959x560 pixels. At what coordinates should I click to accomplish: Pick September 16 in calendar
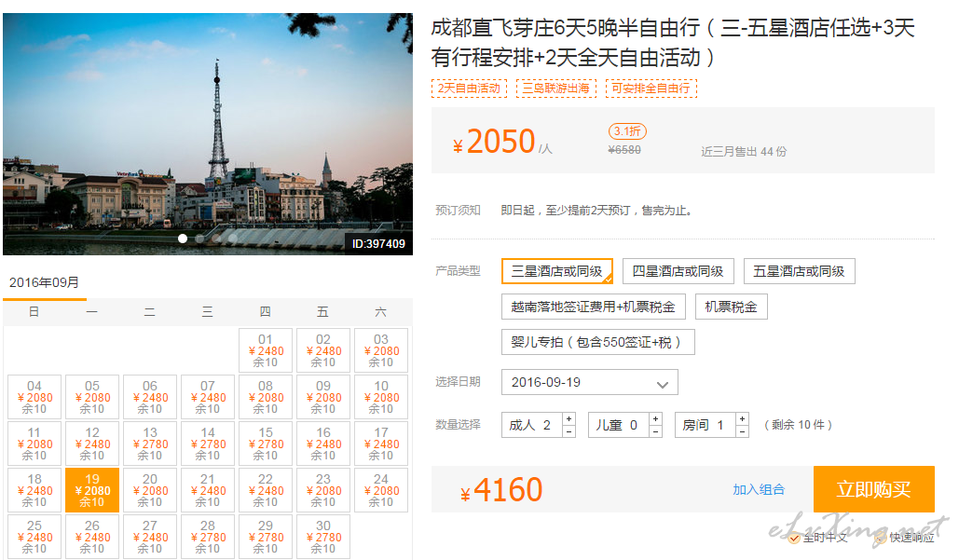point(322,444)
